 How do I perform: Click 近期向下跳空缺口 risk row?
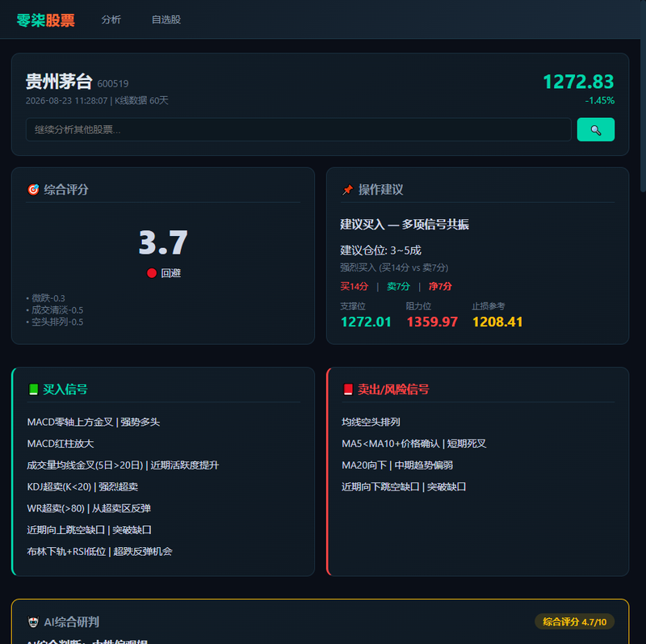click(478, 487)
